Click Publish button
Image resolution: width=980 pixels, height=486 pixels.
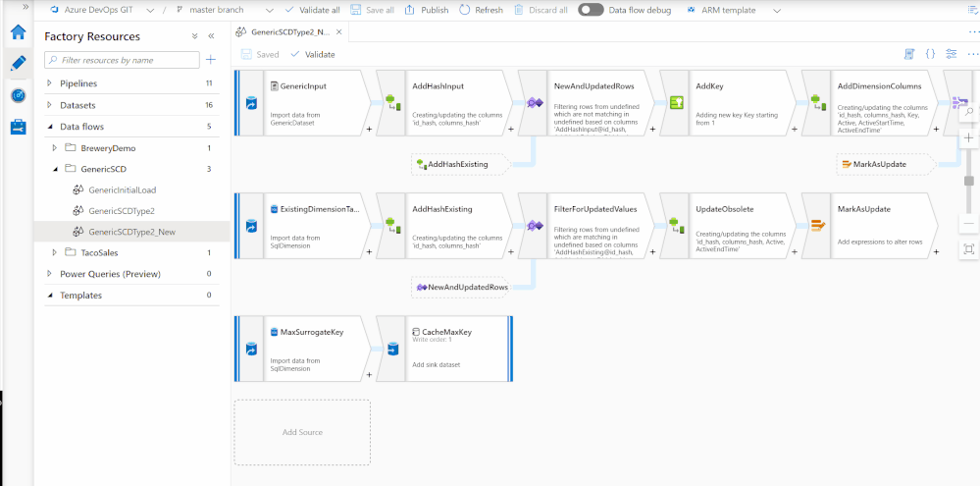pyautogui.click(x=427, y=10)
